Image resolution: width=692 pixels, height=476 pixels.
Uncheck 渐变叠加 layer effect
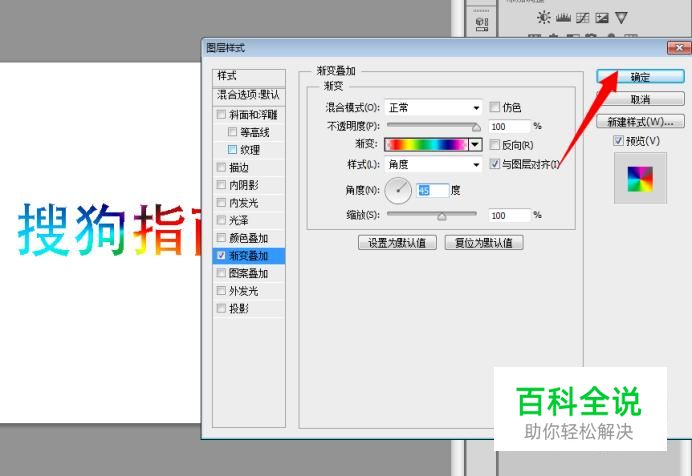pyautogui.click(x=221, y=255)
